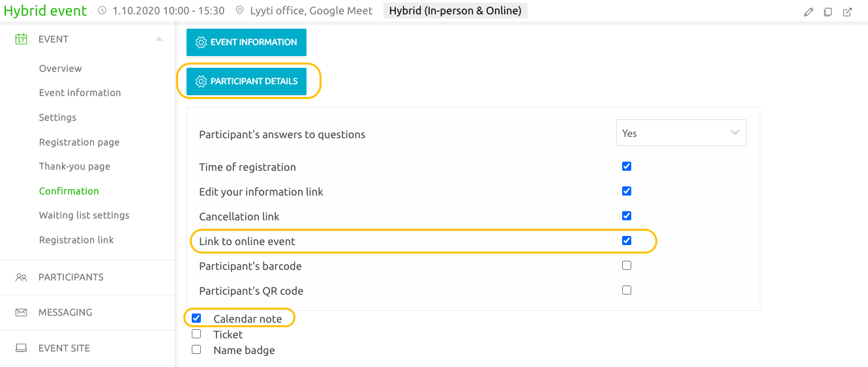Image resolution: width=868 pixels, height=367 pixels.
Task: Expand the MESSAGING section
Action: [x=87, y=312]
